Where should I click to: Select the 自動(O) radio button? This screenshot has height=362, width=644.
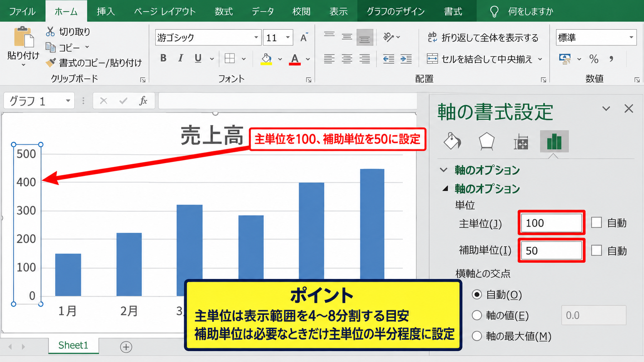coord(477,295)
